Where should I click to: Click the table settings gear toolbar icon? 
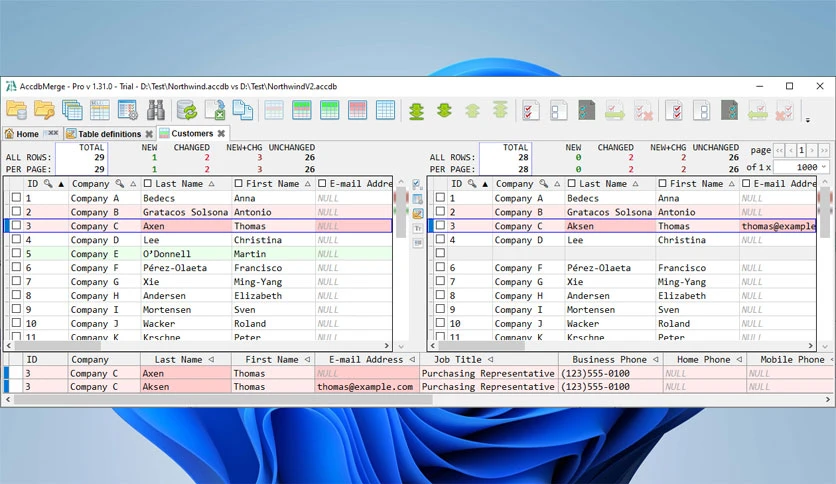tap(128, 110)
